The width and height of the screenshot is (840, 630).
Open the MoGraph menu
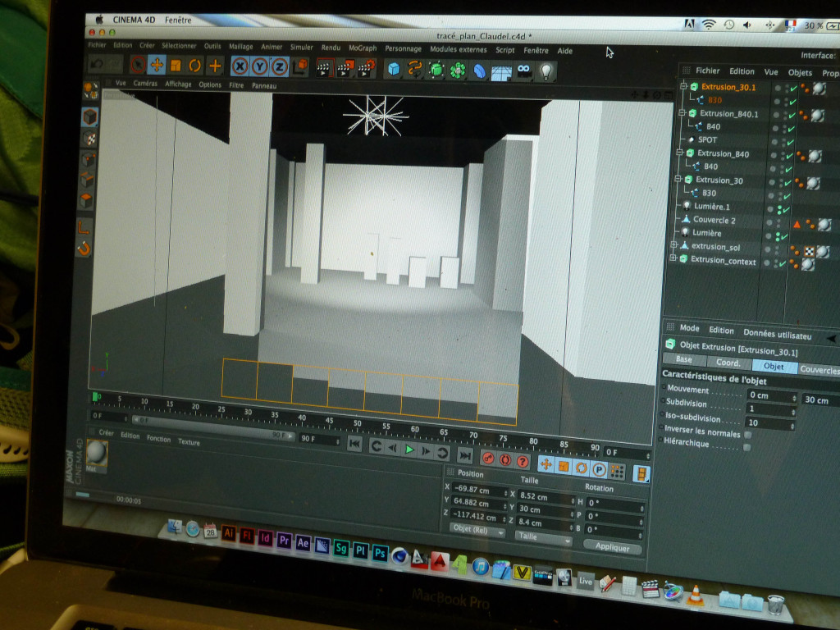363,48
